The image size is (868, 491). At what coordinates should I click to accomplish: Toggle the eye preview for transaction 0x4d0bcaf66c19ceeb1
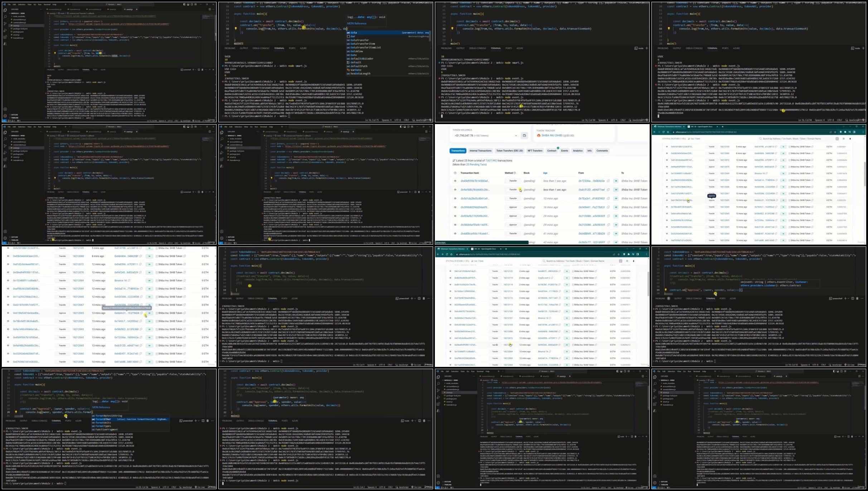pos(455,234)
